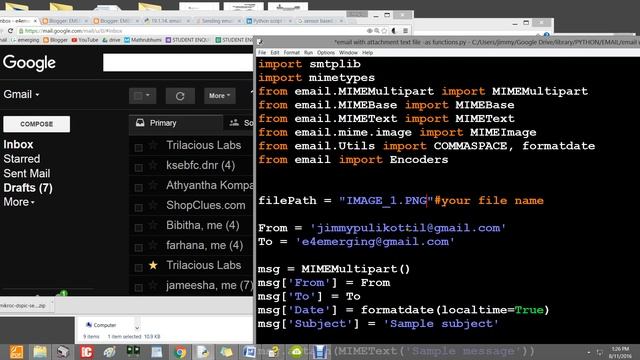The height and width of the screenshot is (360, 640).
Task: Open the YouTube bookmark
Action: click(85, 40)
